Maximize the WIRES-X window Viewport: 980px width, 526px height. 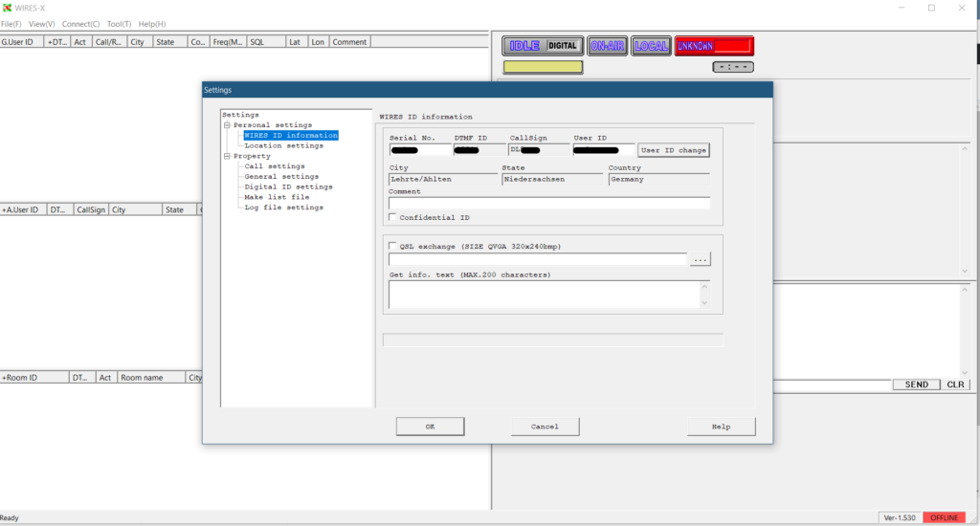(x=931, y=8)
